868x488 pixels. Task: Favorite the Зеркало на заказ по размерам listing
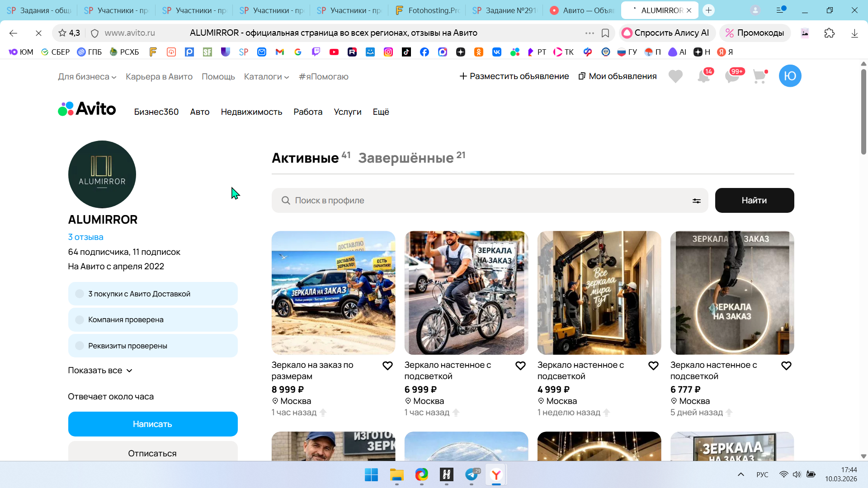click(387, 366)
